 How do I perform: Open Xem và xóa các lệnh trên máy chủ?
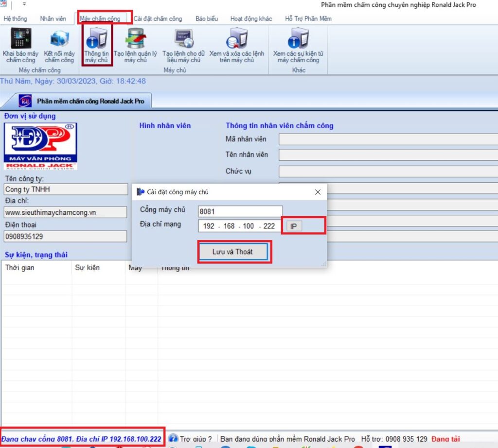click(x=237, y=45)
